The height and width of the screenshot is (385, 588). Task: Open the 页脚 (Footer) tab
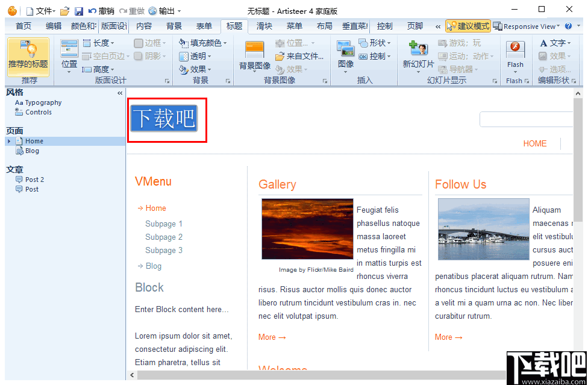tap(414, 26)
